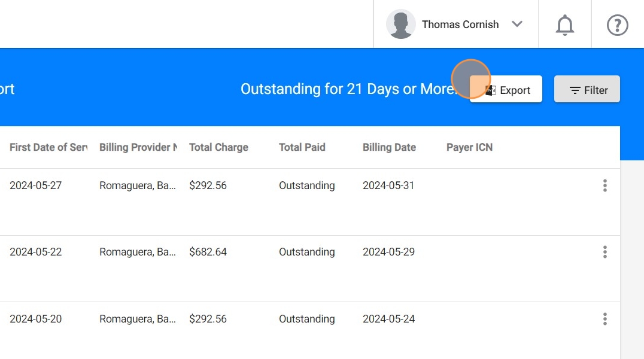Select the $682.64 total charge cell
The height and width of the screenshot is (359, 644).
coord(208,252)
